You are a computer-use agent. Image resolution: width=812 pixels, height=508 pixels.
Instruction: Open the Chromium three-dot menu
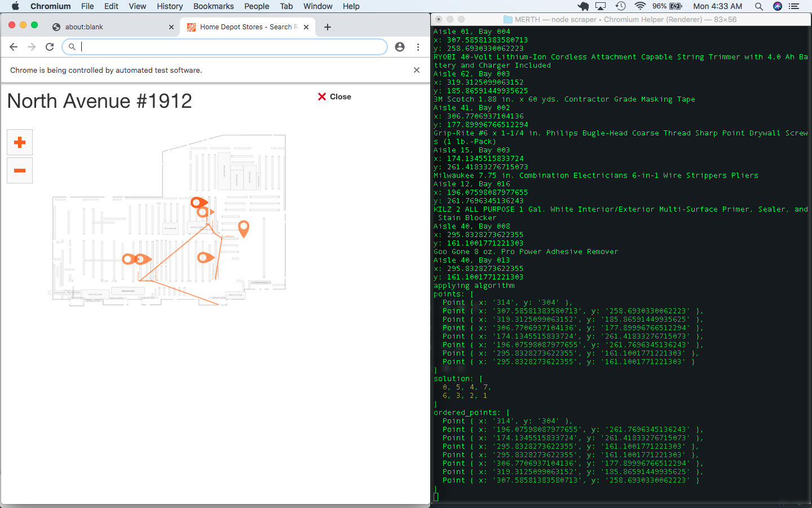pyautogui.click(x=418, y=47)
